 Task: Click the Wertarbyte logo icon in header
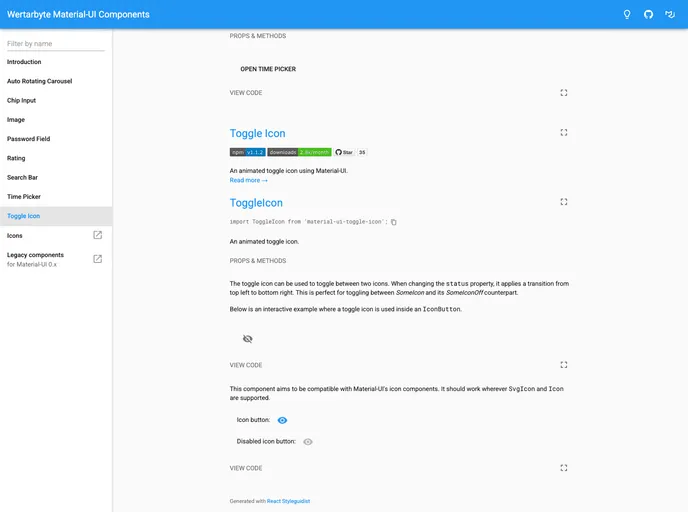[x=670, y=14]
